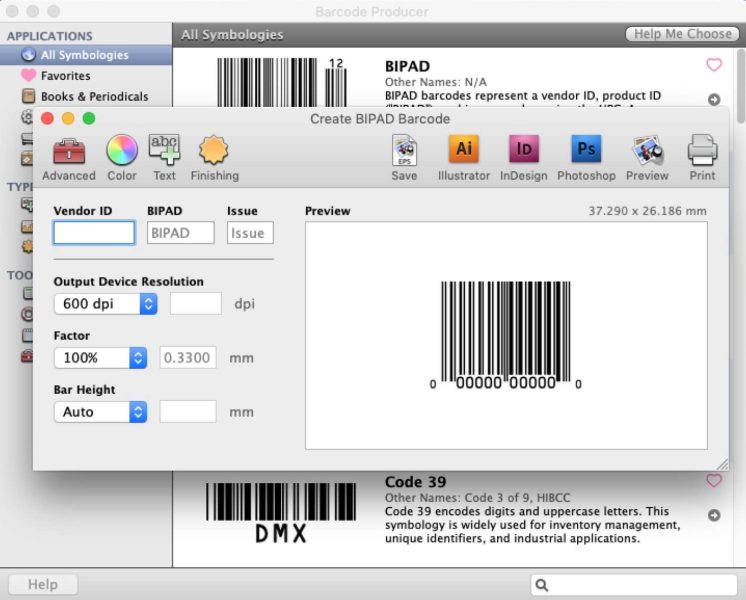The width and height of the screenshot is (746, 600).
Task: Open the Color wheel options
Action: tap(122, 159)
